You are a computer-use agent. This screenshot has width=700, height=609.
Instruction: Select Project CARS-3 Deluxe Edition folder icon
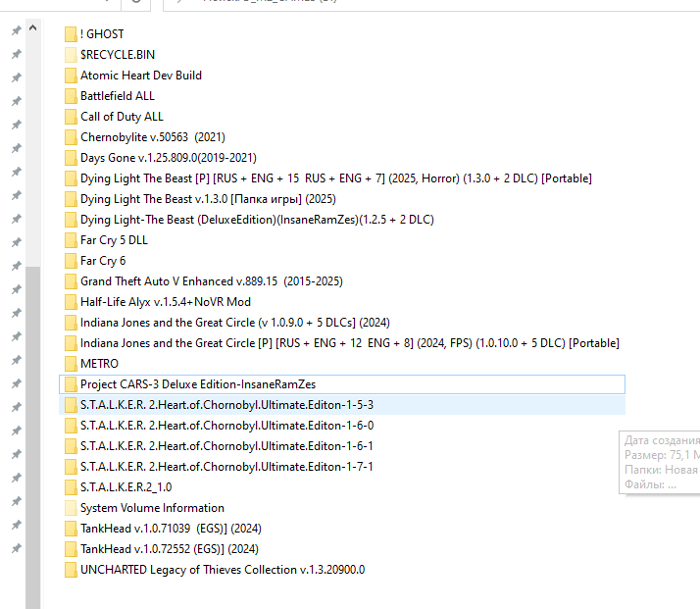pos(71,384)
